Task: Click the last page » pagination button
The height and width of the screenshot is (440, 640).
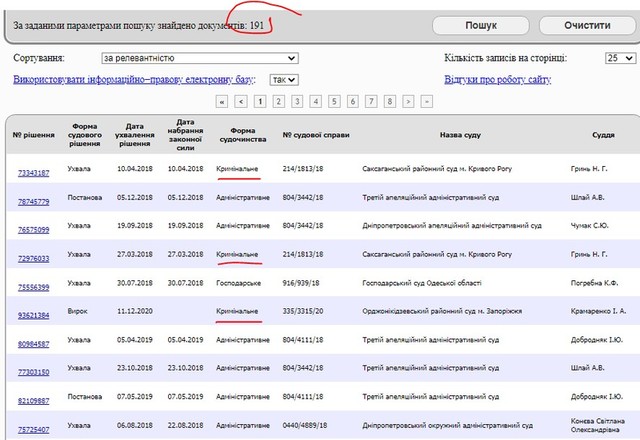Action: pos(427,101)
